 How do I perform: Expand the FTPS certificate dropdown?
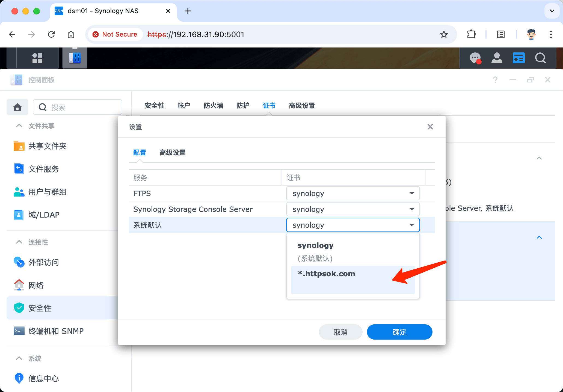(352, 194)
